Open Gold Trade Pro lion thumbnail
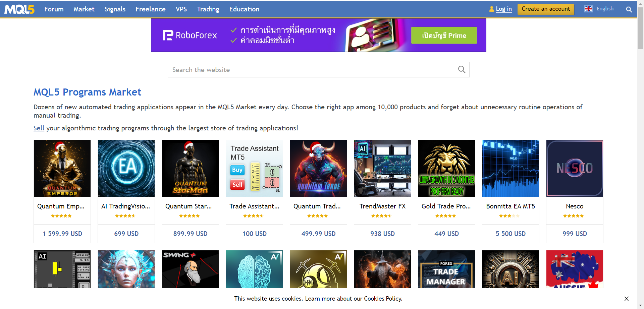 447,169
